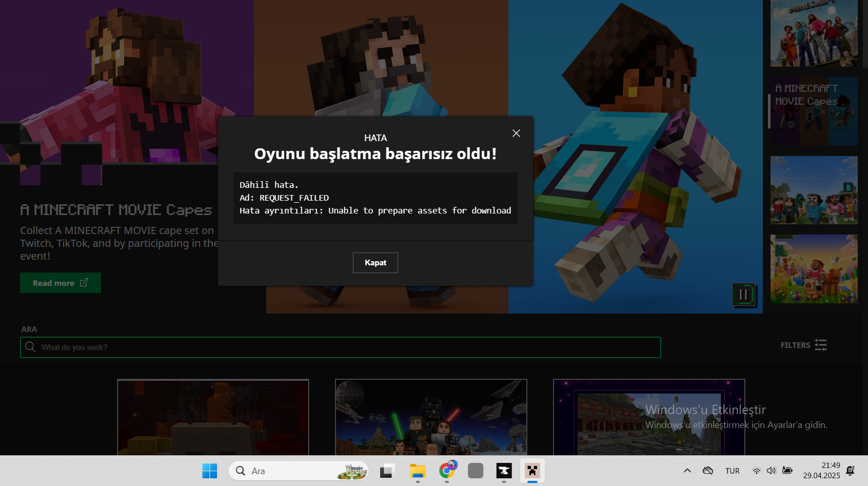This screenshot has height=486, width=868.
Task: Pause the featured news carousel
Action: (743, 295)
